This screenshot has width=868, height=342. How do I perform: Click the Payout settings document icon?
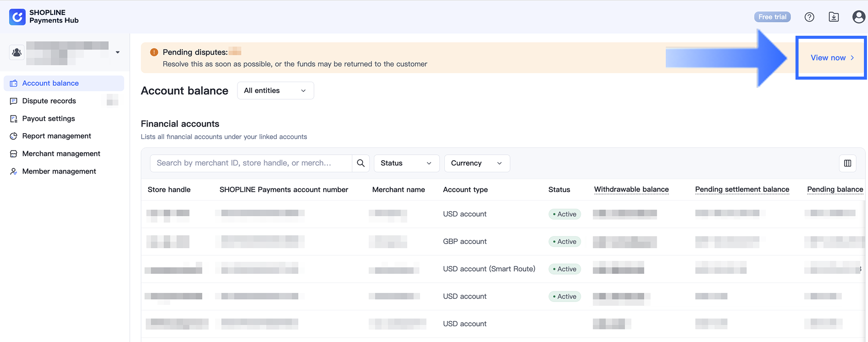(14, 118)
